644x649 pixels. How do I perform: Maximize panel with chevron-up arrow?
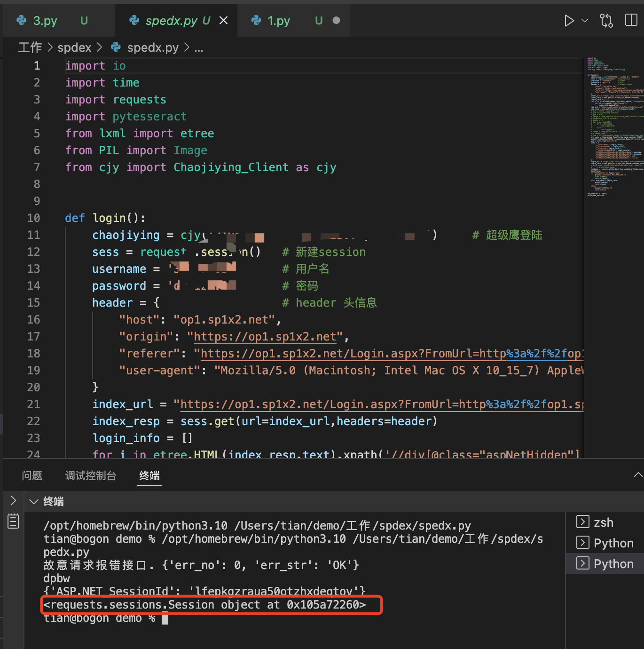coord(638,475)
